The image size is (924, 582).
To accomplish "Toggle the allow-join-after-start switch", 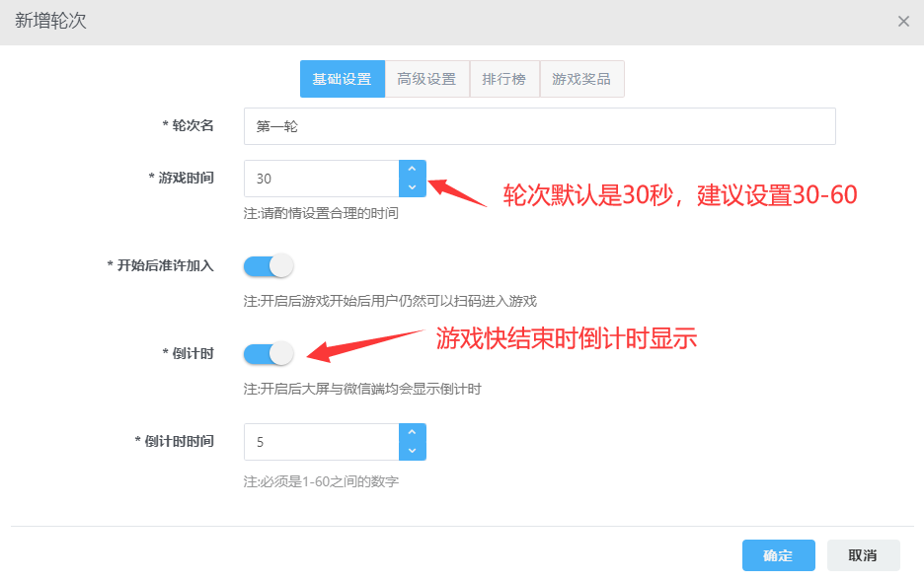I will tap(268, 265).
